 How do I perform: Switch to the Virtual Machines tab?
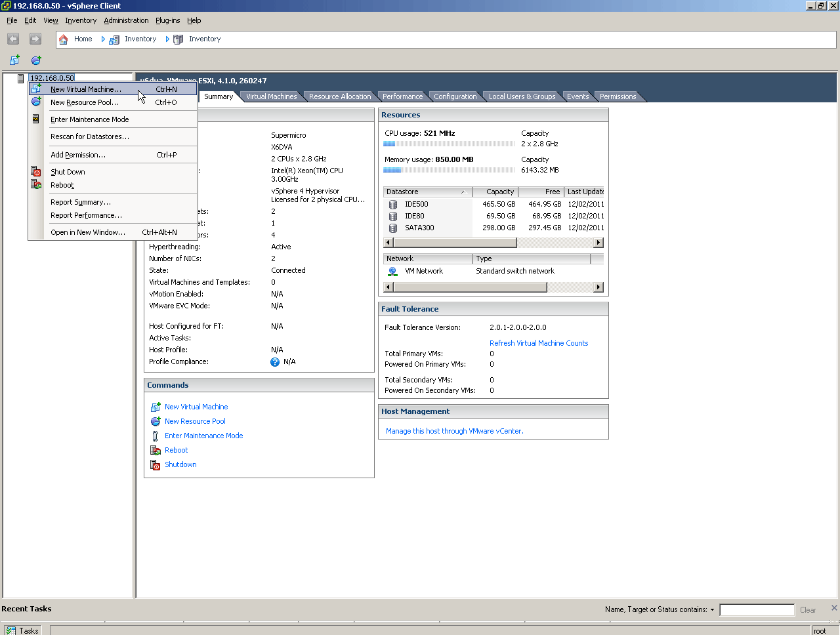(x=271, y=97)
